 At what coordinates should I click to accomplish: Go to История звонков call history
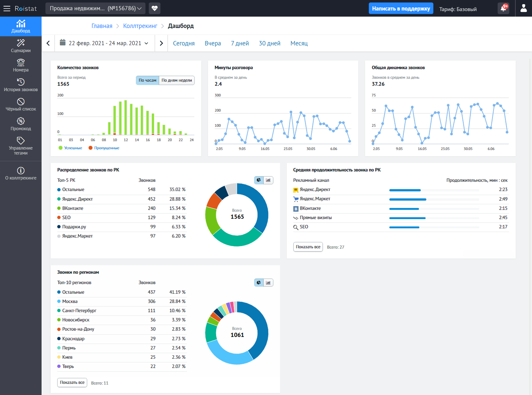[21, 85]
